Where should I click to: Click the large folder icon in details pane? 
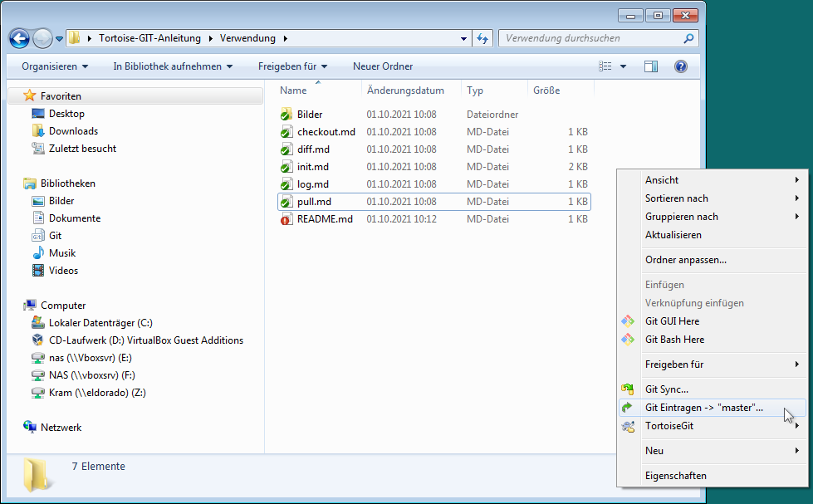click(38, 474)
